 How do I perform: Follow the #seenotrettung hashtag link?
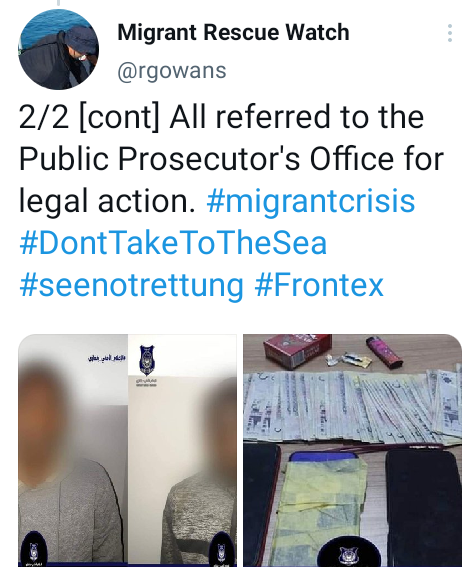click(131, 285)
